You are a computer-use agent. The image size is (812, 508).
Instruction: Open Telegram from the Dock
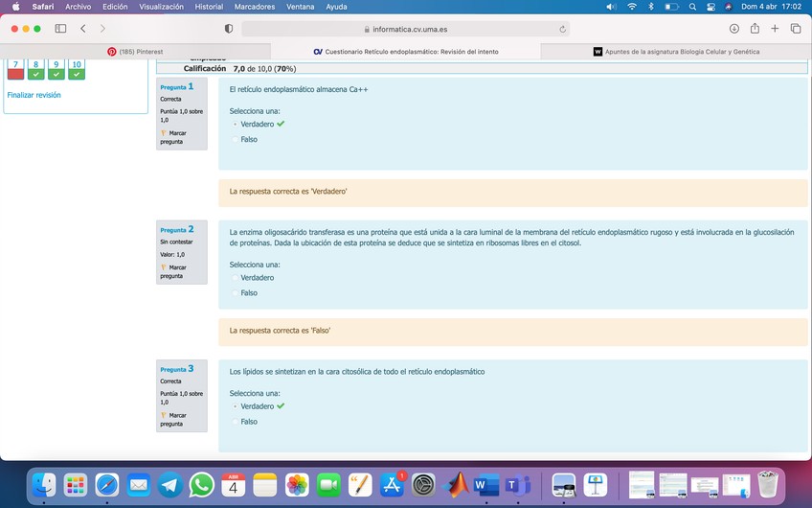(170, 485)
